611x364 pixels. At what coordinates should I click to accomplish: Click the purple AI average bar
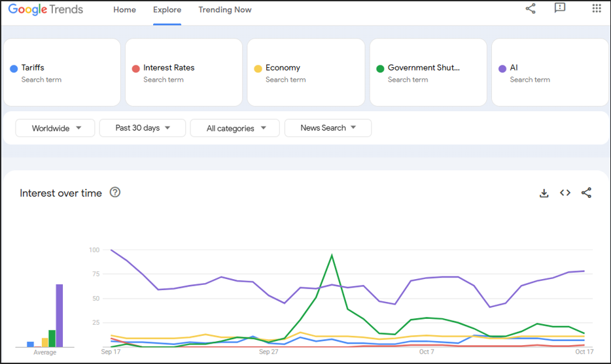60,316
